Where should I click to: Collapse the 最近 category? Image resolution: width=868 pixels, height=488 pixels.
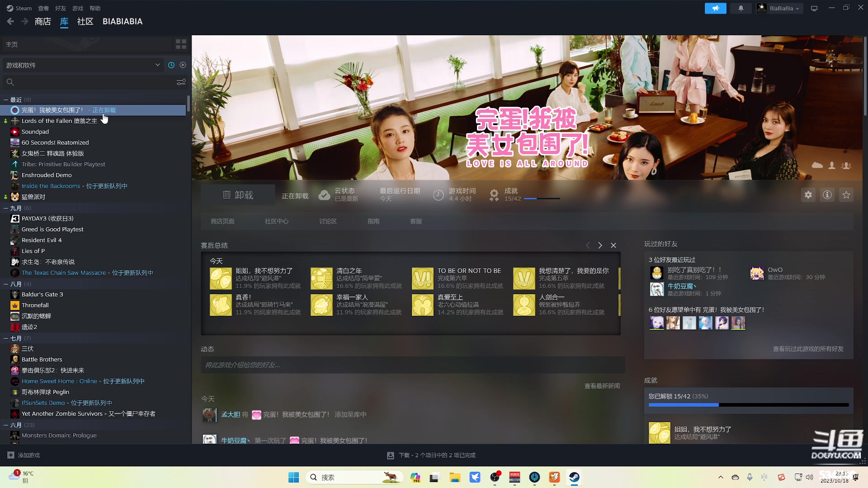6,99
